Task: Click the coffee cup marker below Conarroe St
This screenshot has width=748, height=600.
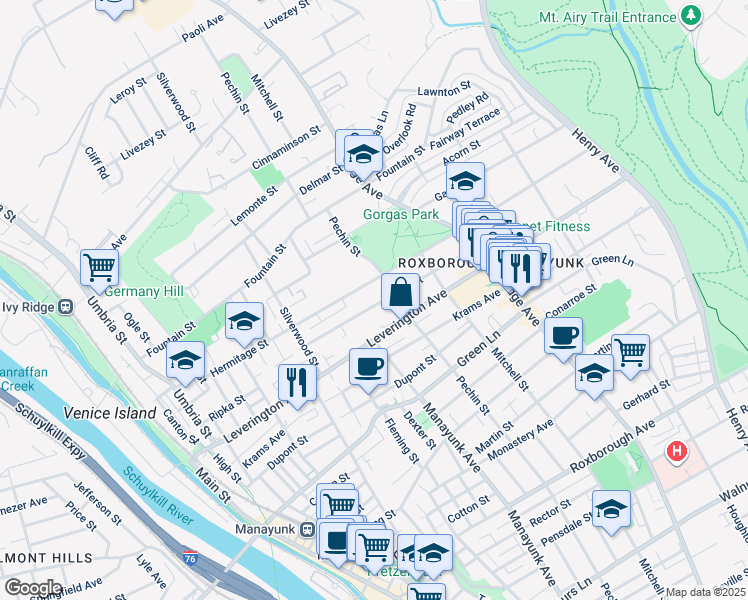Action: click(x=563, y=338)
